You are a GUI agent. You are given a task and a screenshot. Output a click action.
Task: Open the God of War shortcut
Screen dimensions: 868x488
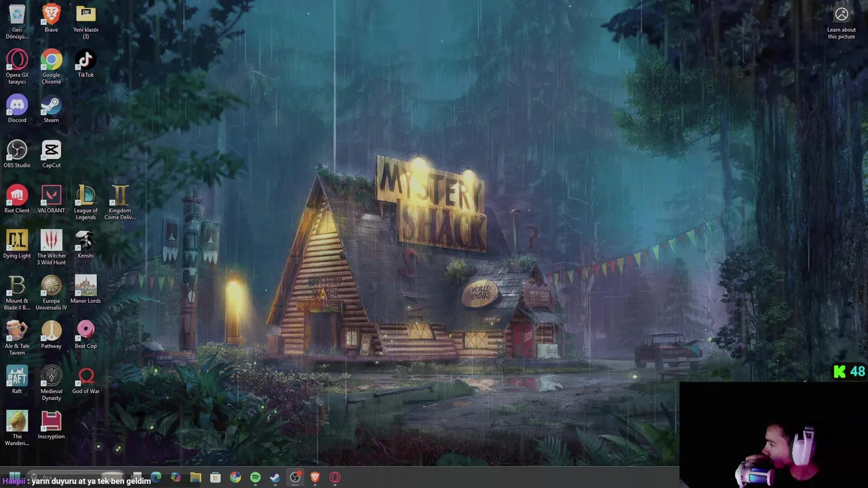85,380
